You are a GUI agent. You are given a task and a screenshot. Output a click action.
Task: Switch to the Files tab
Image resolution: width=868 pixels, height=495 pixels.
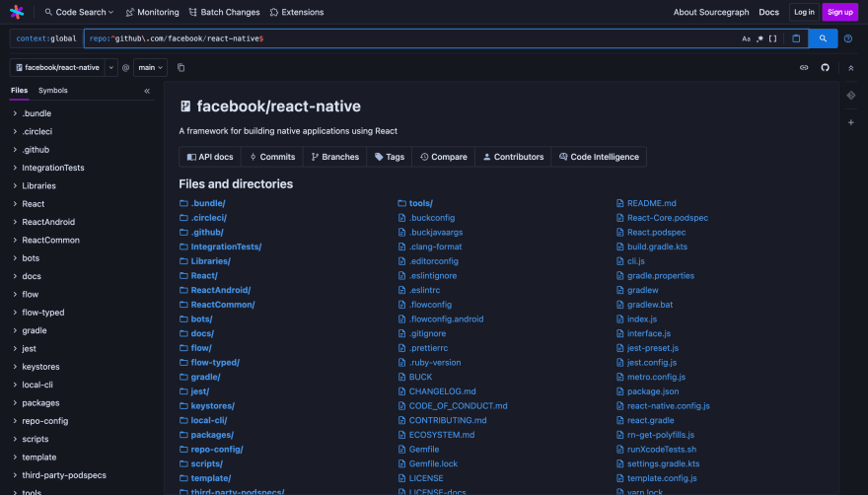coord(19,91)
